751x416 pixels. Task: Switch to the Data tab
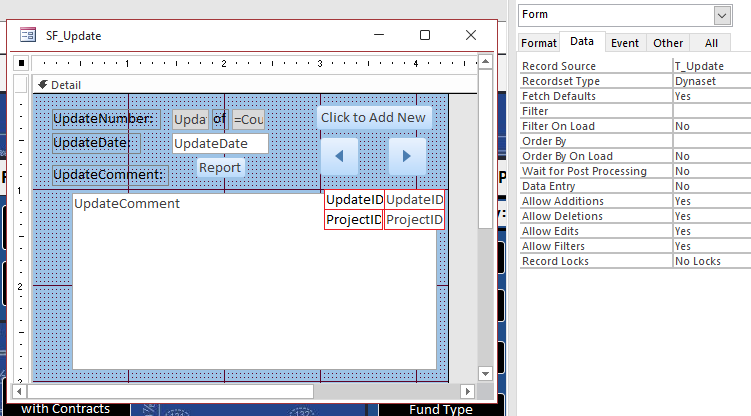tap(582, 42)
